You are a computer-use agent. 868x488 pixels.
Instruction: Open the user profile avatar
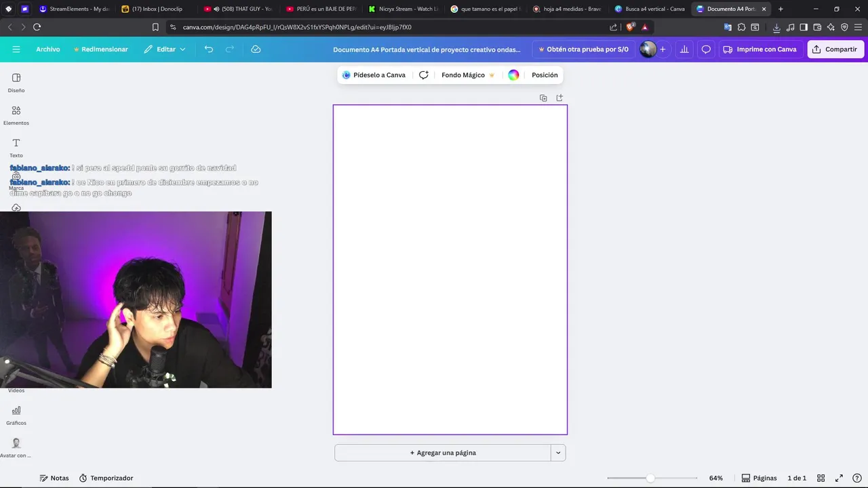[648, 49]
